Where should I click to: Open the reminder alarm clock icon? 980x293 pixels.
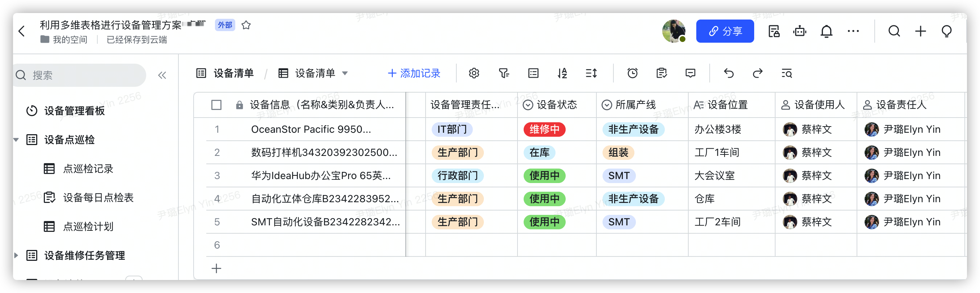point(632,73)
